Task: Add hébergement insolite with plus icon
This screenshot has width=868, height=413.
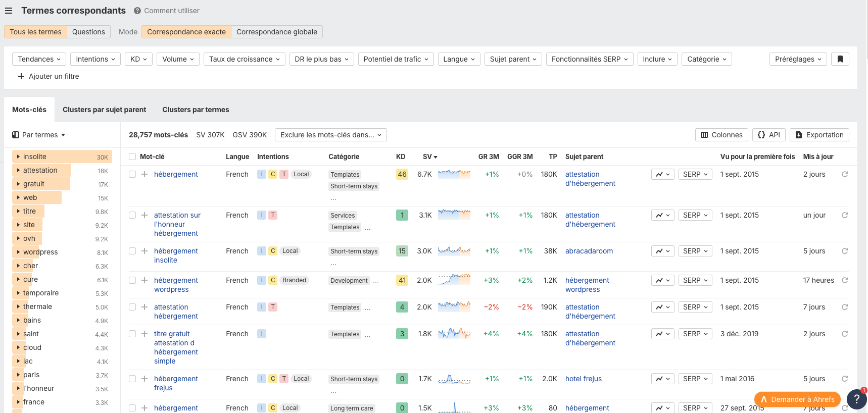Action: (144, 251)
